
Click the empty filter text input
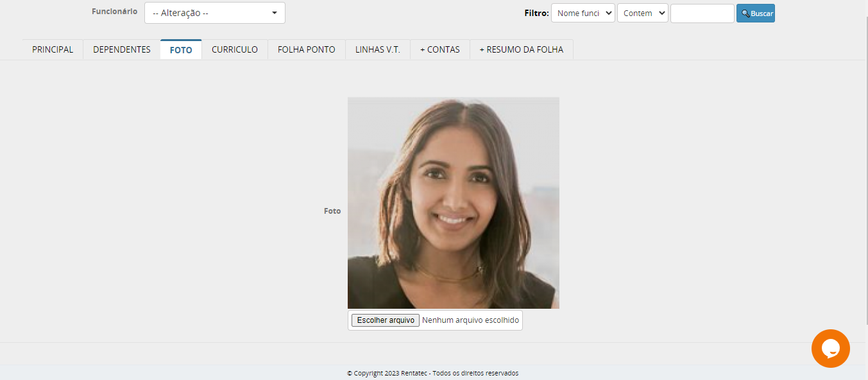click(x=702, y=13)
